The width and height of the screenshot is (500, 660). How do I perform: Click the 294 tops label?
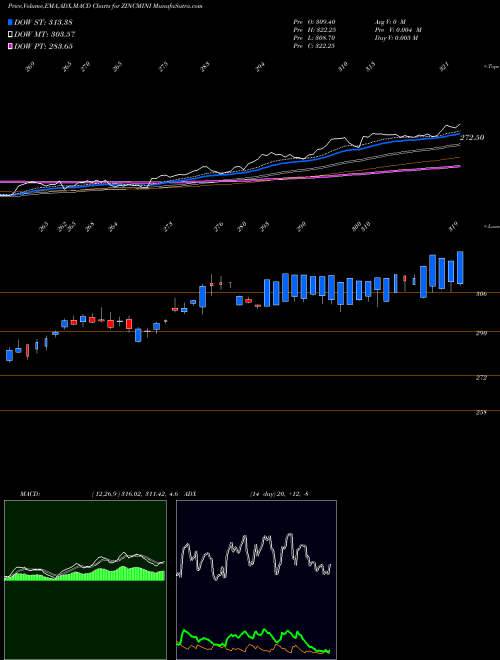coord(261,67)
